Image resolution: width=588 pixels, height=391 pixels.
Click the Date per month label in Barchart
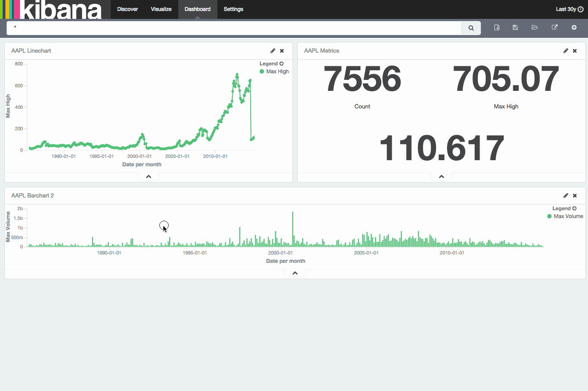point(285,261)
